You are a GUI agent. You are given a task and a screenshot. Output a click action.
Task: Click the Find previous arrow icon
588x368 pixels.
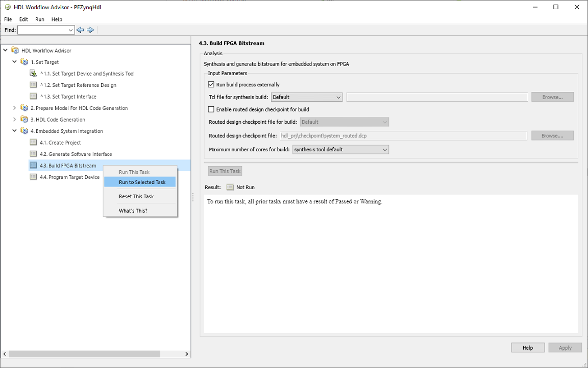coord(80,30)
